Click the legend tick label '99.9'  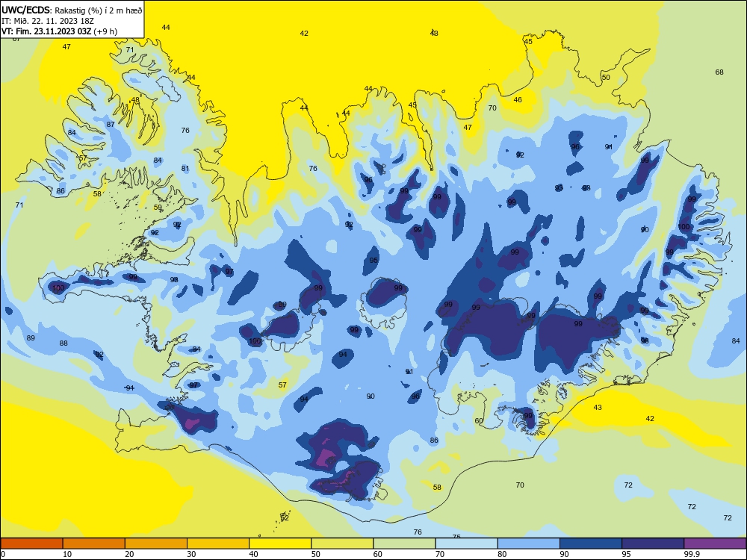click(x=691, y=554)
